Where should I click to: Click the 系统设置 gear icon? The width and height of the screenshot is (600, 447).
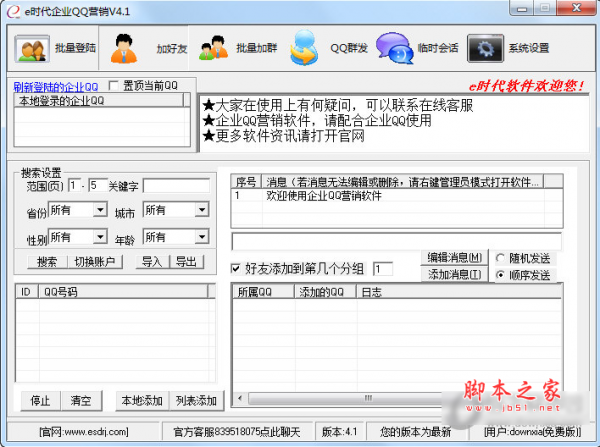pyautogui.click(x=485, y=48)
